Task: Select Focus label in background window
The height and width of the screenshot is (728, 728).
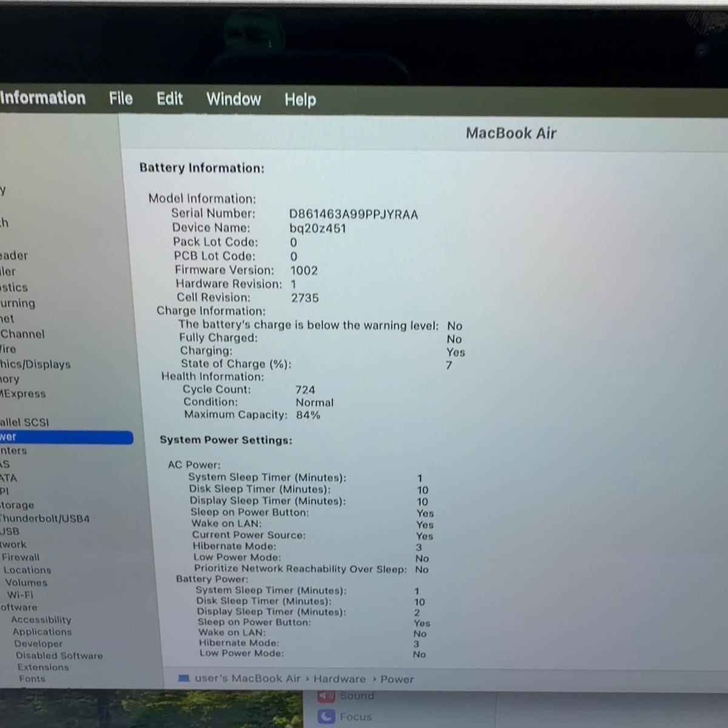Action: (356, 717)
